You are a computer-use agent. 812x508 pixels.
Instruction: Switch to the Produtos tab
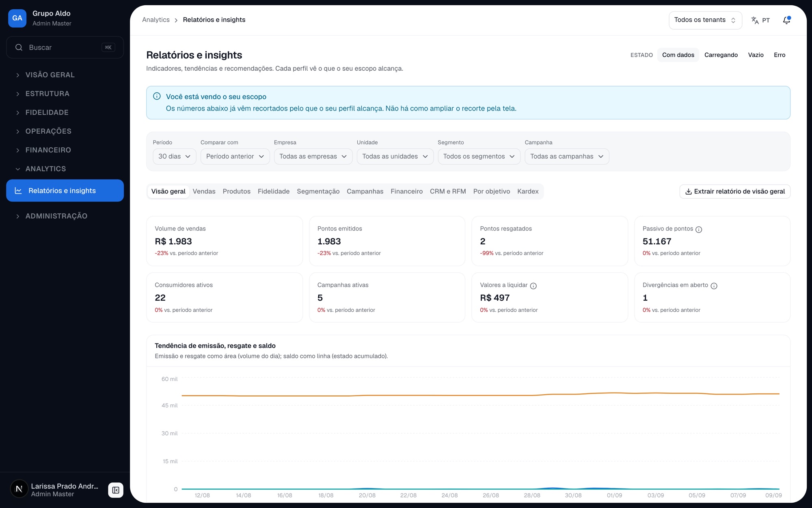tap(236, 191)
